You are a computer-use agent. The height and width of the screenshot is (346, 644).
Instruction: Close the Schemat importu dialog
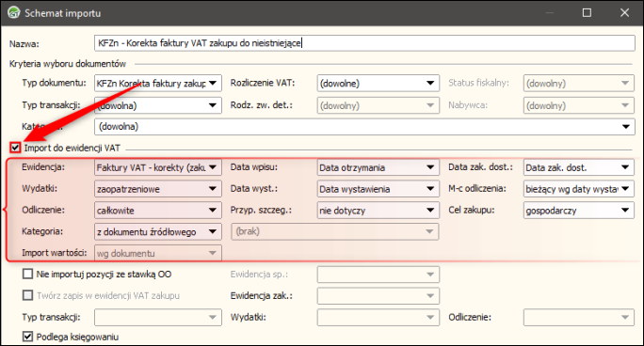[x=624, y=13]
